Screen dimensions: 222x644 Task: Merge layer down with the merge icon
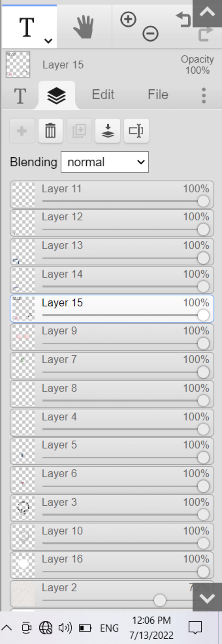[108, 131]
